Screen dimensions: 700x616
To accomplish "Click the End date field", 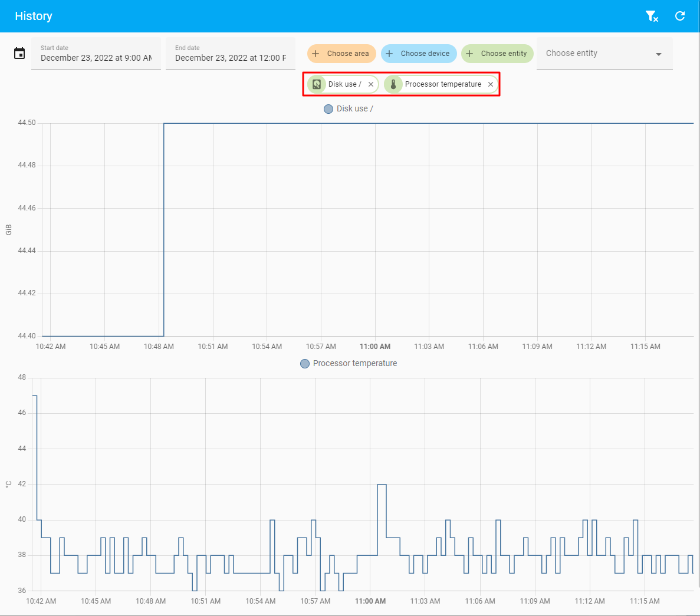I will click(x=231, y=54).
